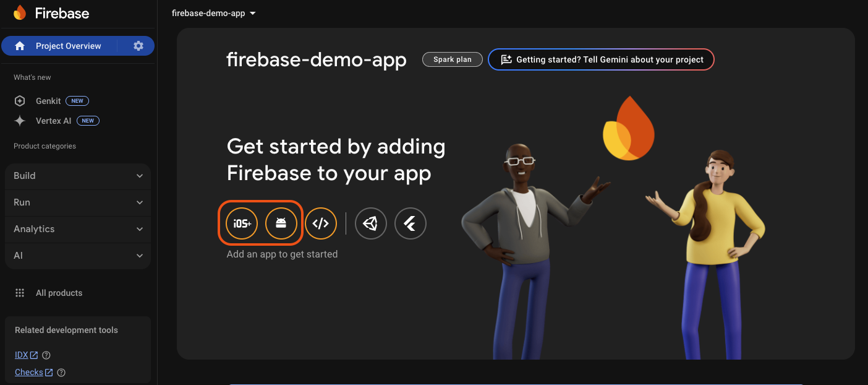Add an iOS+ app to the project
868x385 pixels.
point(242,223)
